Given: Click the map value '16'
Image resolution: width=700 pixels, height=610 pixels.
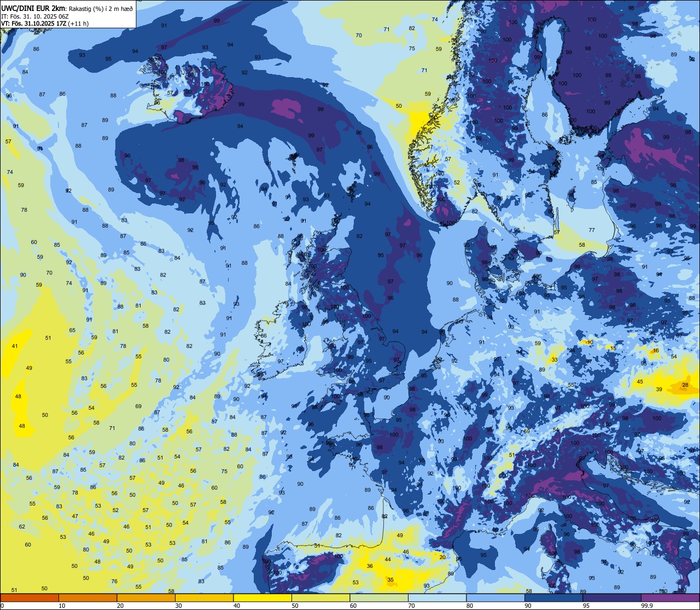Looking at the screenshot, I should point(656,351).
